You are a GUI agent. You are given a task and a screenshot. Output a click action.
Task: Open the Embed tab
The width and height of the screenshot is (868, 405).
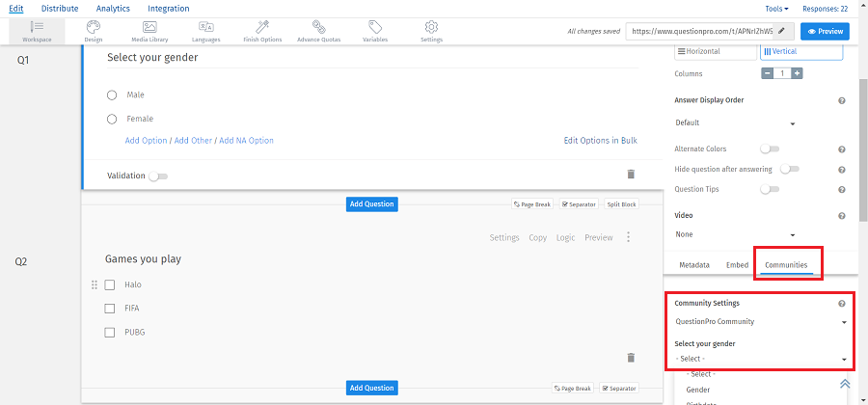(738, 265)
